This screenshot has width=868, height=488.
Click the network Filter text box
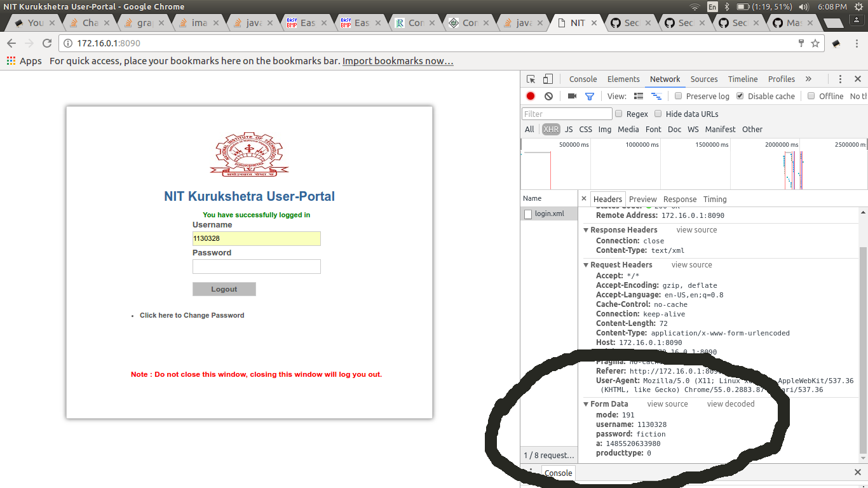coord(567,114)
